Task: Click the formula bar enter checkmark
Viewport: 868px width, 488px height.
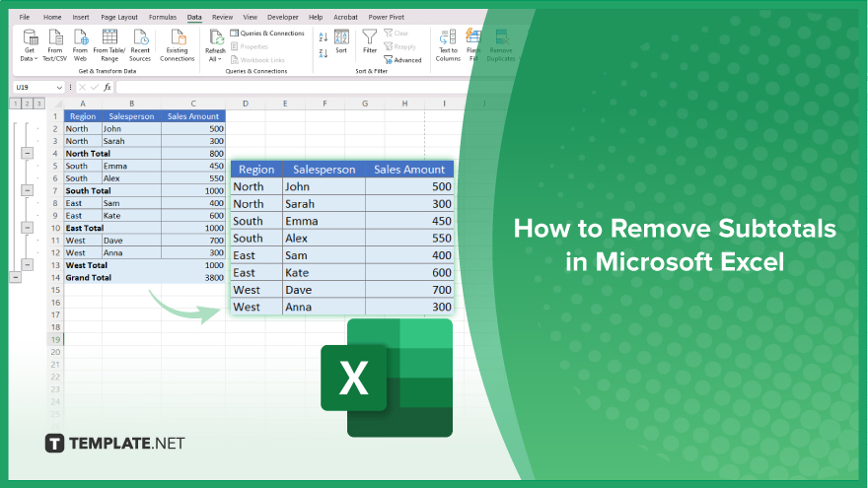Action: (94, 87)
